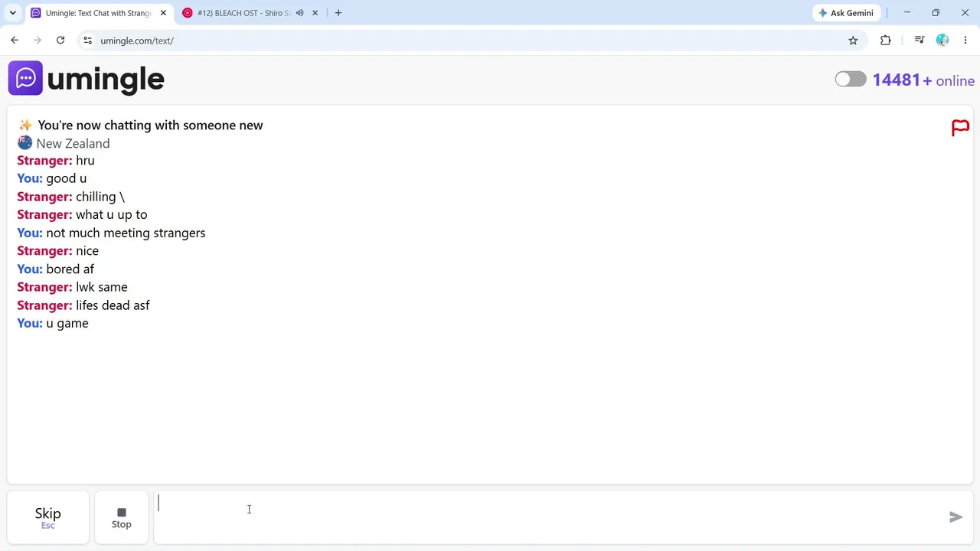Bookmark this page with star icon
This screenshot has height=551, width=980.
(853, 41)
